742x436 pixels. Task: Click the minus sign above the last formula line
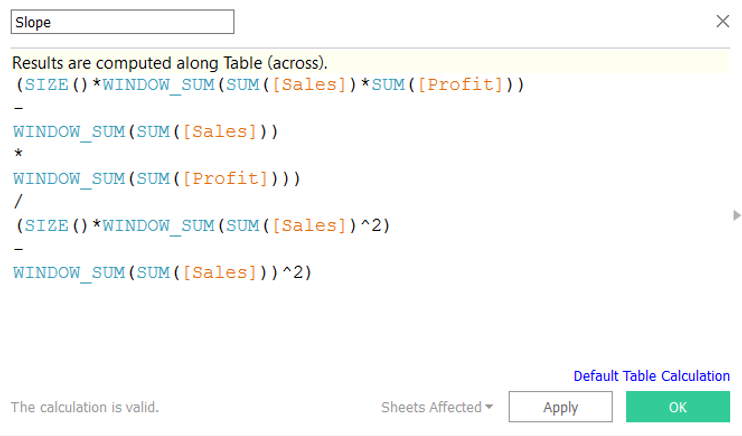tap(17, 249)
